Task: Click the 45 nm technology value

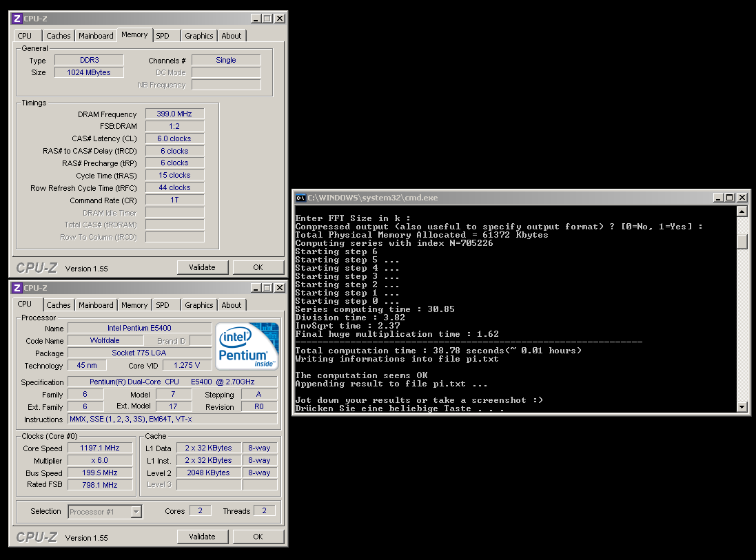Action: [87, 365]
